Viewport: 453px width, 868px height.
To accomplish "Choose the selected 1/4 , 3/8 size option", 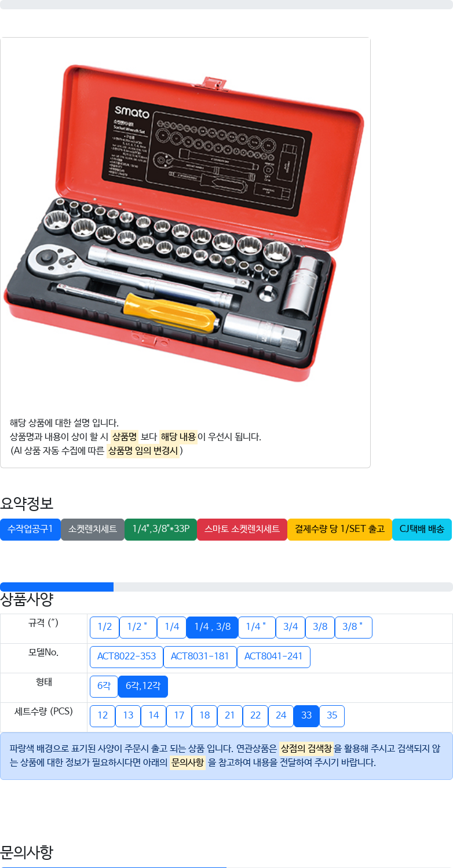I will pos(212,628).
